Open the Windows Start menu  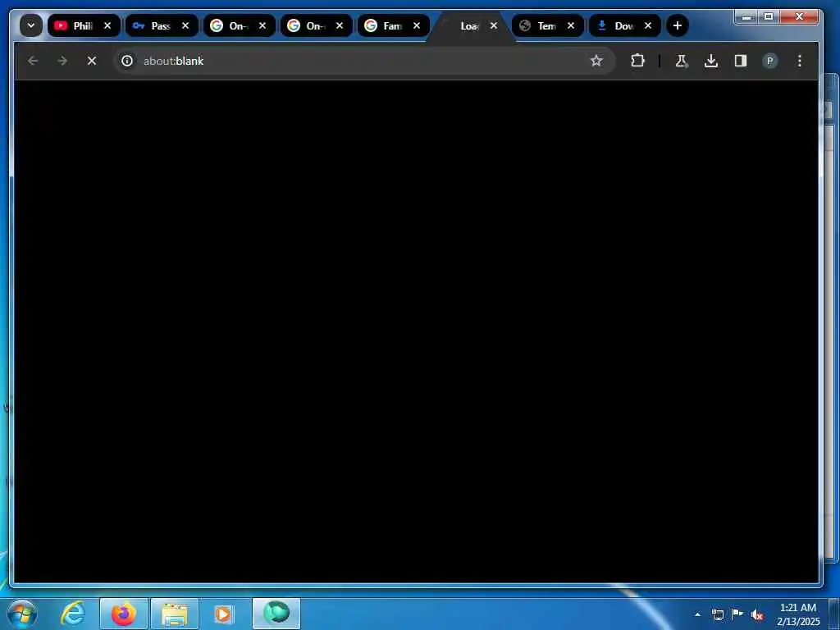22,614
